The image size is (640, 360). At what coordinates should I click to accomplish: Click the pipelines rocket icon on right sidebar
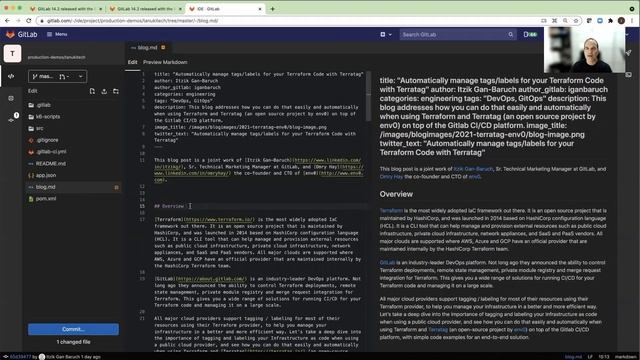pos(629,53)
